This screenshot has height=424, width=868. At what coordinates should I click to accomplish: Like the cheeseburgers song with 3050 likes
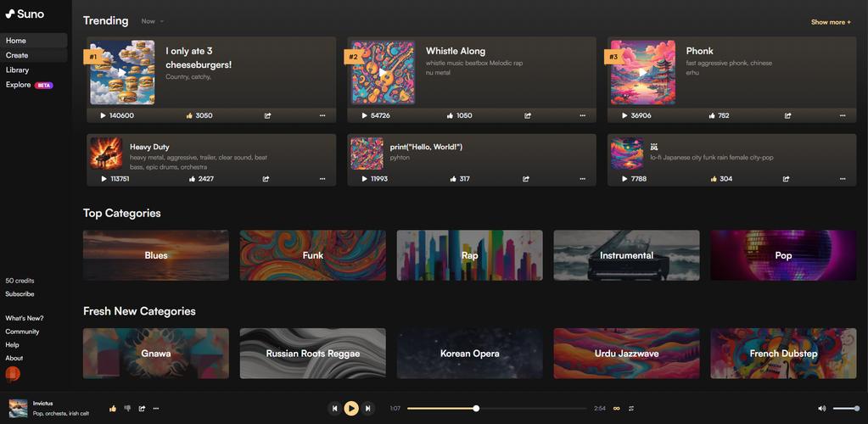(188, 115)
